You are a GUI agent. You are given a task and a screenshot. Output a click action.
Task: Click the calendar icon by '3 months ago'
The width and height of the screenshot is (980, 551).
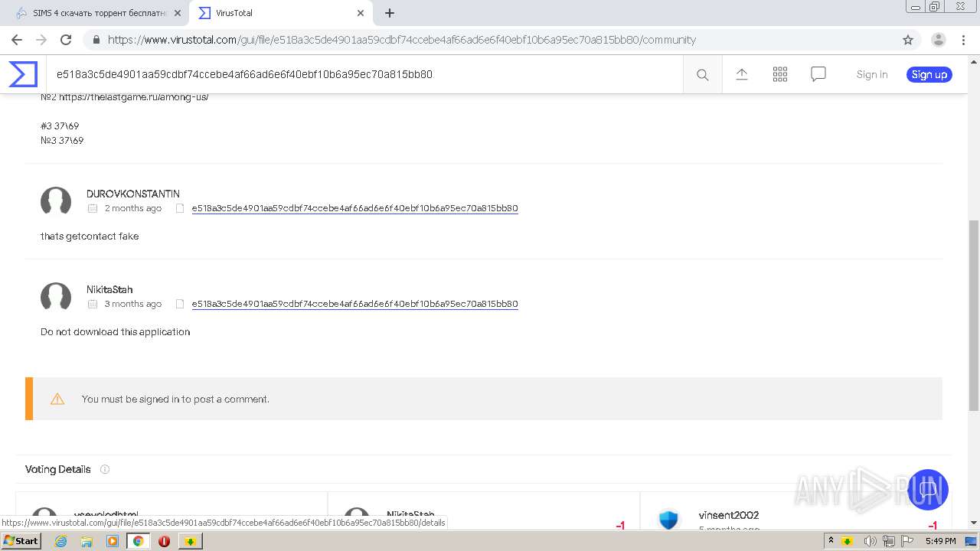click(x=93, y=304)
